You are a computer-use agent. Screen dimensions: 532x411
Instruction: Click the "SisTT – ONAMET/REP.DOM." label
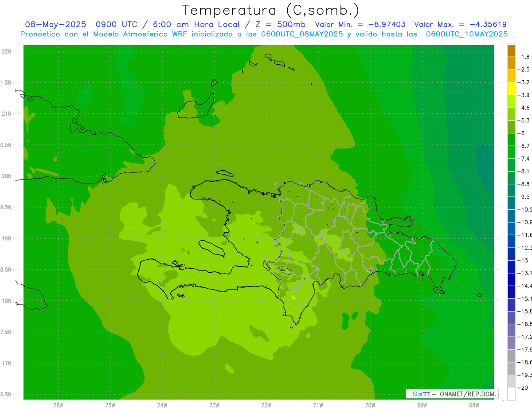pos(453,394)
